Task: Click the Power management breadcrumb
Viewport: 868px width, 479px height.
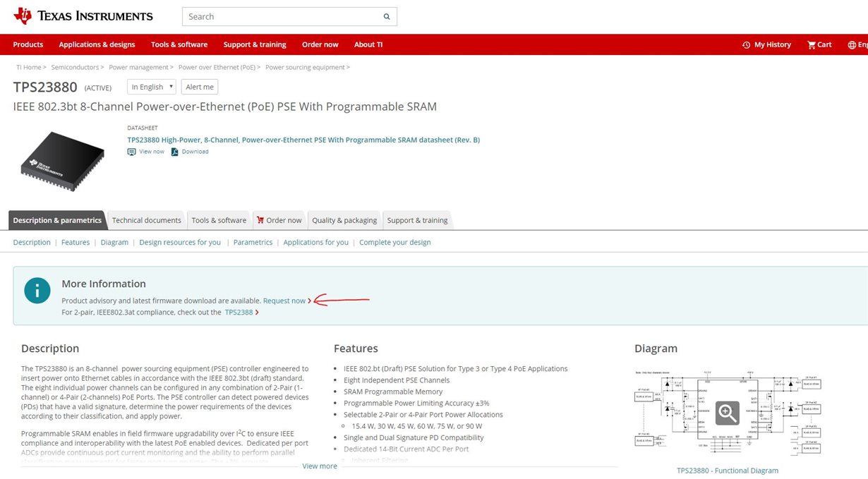Action: tap(139, 67)
